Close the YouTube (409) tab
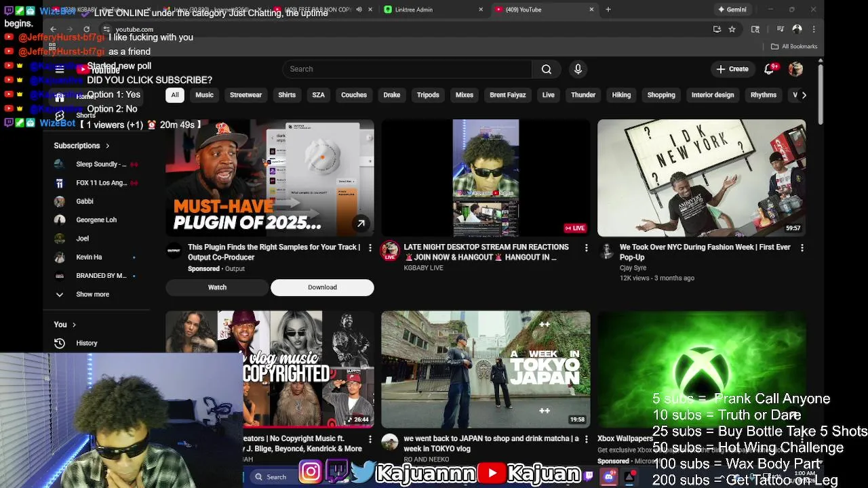The width and height of the screenshot is (868, 488). [x=591, y=9]
